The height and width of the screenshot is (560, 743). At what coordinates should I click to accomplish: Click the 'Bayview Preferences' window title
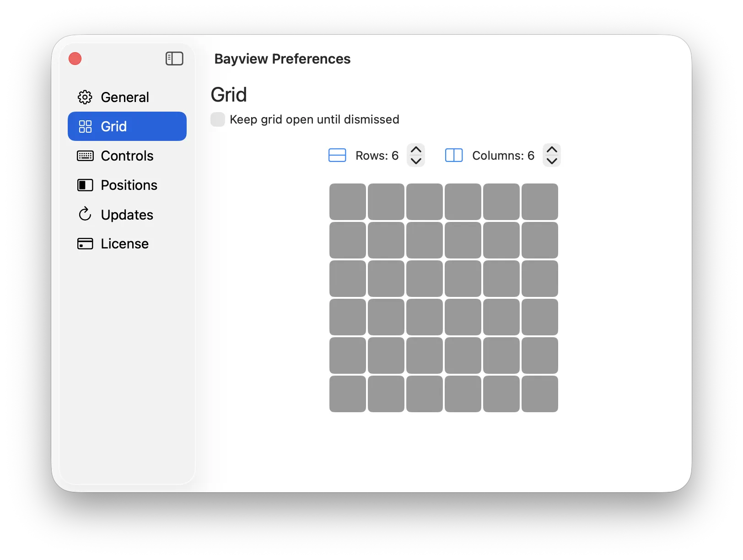[282, 59]
